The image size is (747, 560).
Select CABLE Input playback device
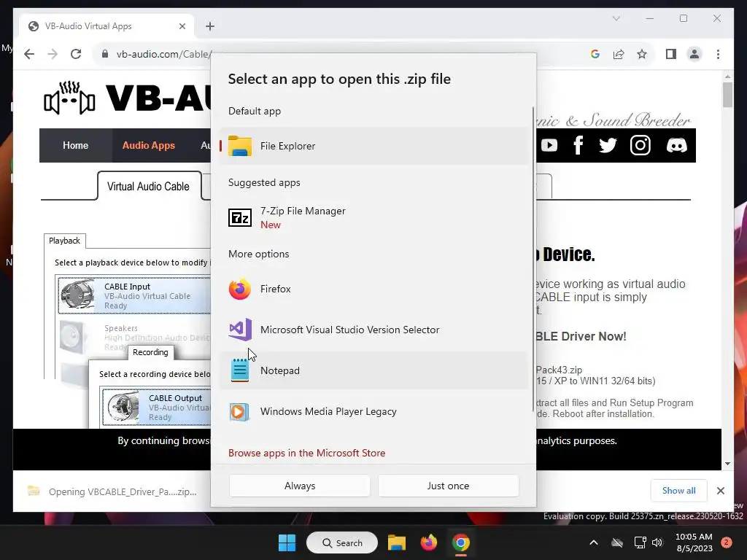(134, 296)
